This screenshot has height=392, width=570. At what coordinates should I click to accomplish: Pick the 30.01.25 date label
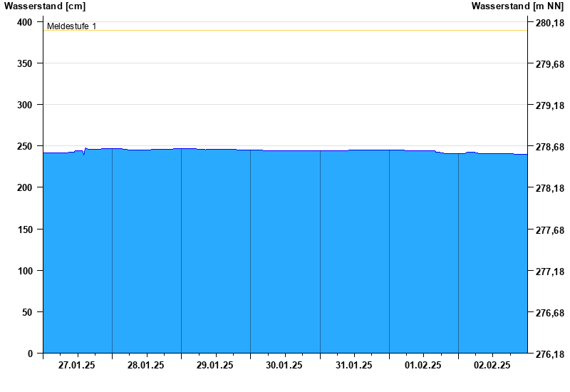point(284,366)
